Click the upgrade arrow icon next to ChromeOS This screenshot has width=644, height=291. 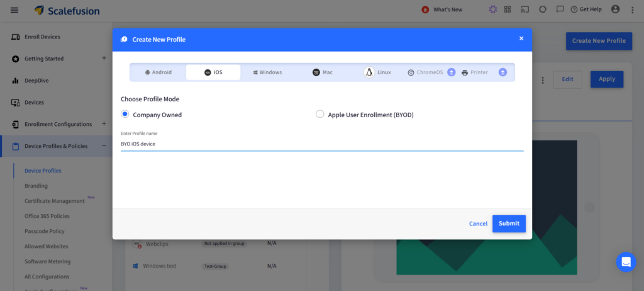451,72
